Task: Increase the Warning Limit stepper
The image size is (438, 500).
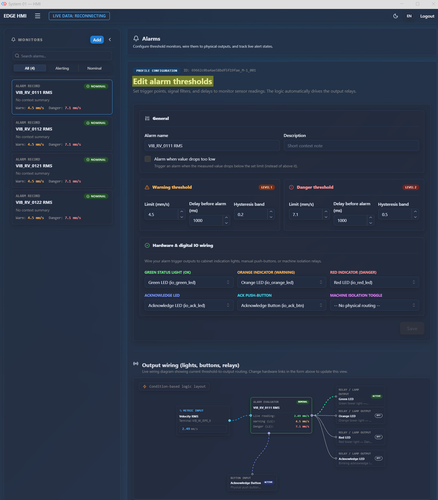Action: [182, 212]
